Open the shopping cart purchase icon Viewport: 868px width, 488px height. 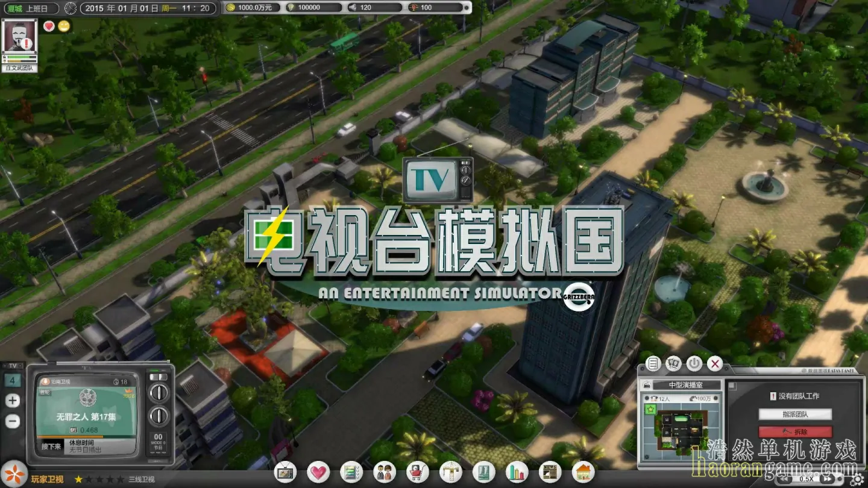[x=417, y=472]
